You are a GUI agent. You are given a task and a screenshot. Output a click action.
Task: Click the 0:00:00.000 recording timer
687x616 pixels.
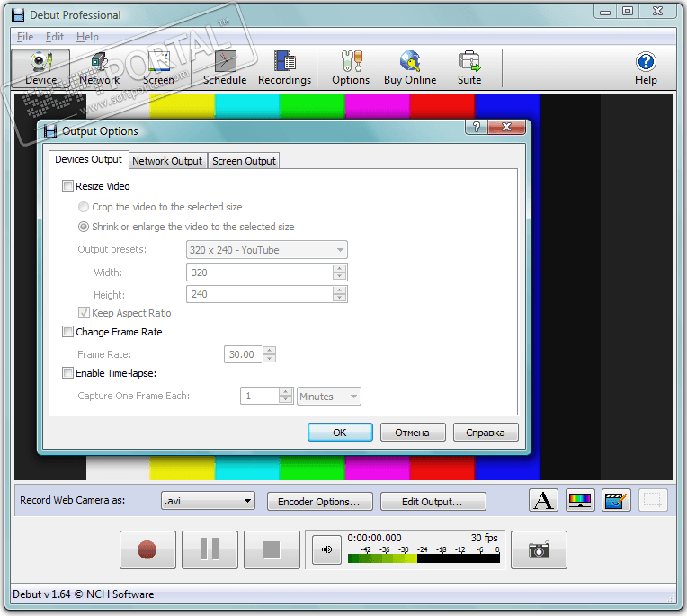coord(374,538)
